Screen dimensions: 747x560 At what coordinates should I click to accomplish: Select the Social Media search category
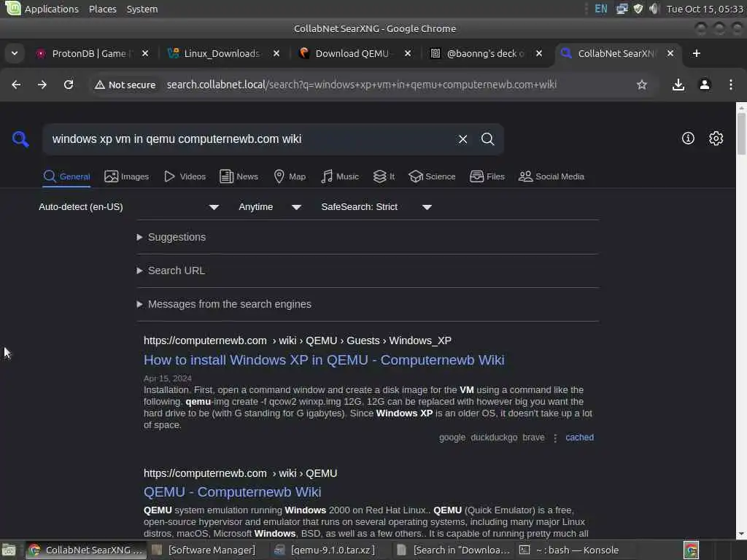point(551,176)
